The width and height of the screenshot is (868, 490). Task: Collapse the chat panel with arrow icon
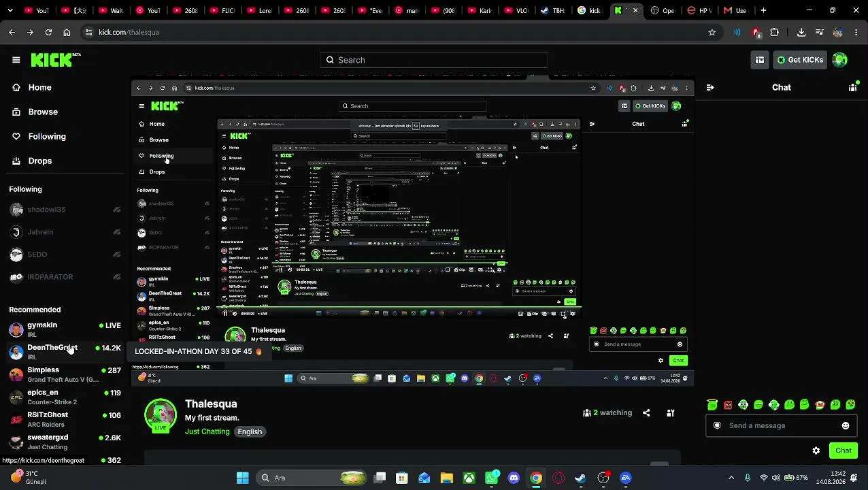click(x=710, y=87)
